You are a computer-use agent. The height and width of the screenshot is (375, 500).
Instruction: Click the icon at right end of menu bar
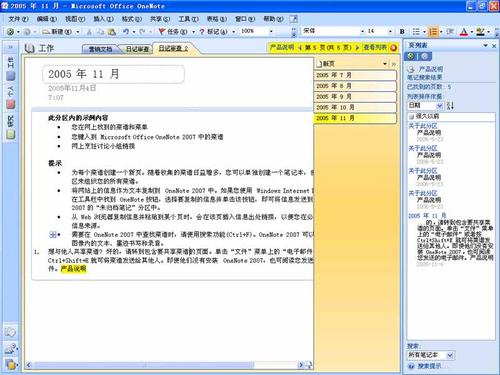(x=293, y=19)
